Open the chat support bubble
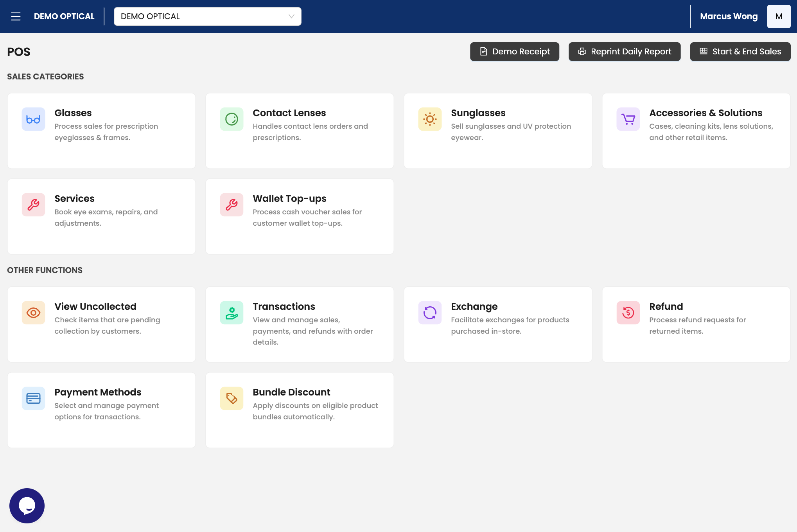Screen dimensions: 797x532 pos(27,505)
